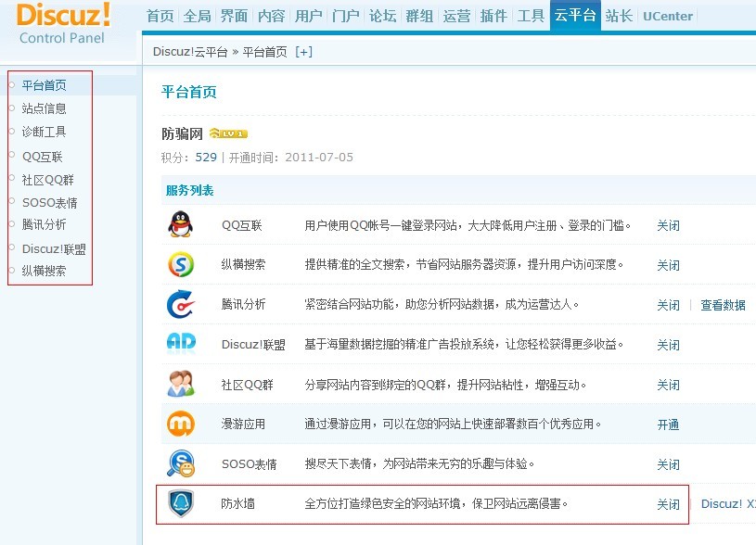Click 关闭 for the Discuz!联盟 service

point(668,345)
